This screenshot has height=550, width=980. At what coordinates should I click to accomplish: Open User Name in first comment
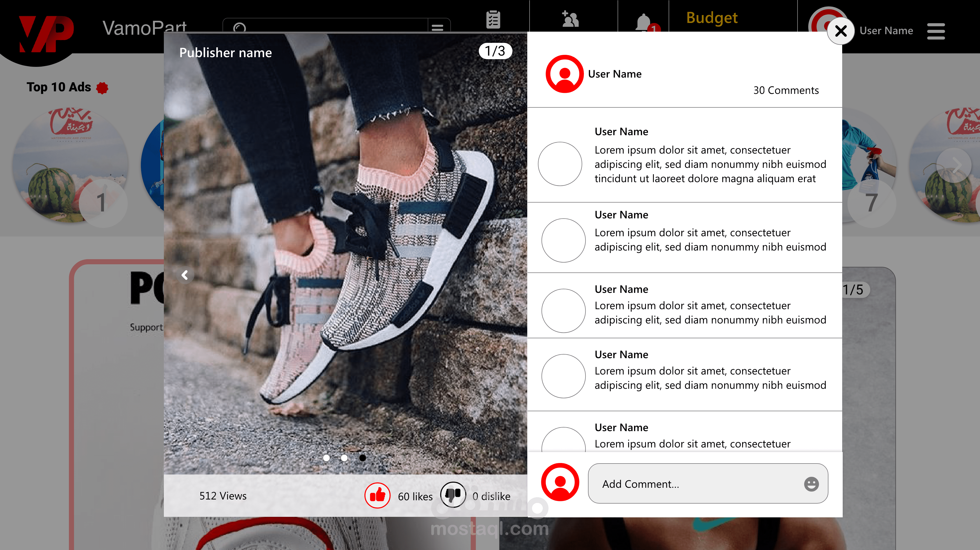tap(621, 132)
